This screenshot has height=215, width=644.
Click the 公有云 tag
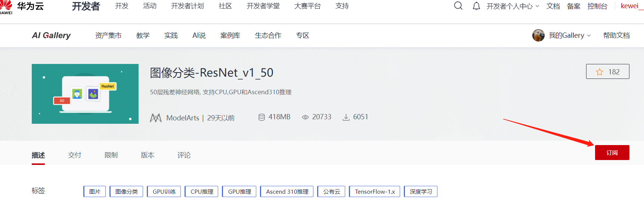point(331,191)
